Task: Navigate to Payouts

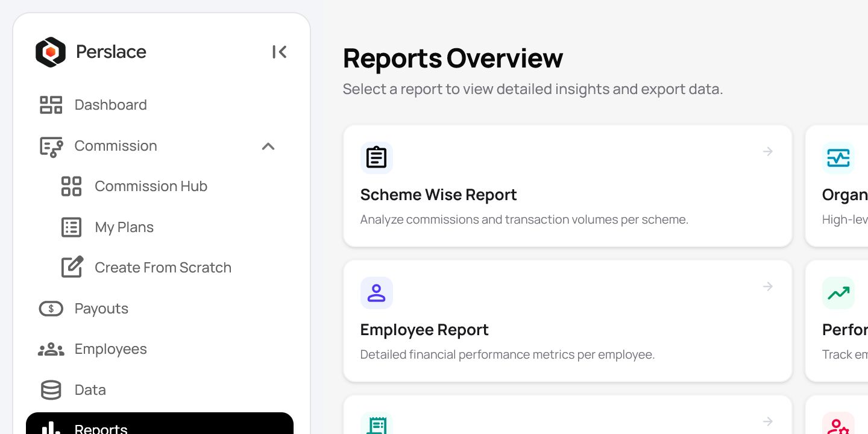Action: pyautogui.click(x=160, y=309)
